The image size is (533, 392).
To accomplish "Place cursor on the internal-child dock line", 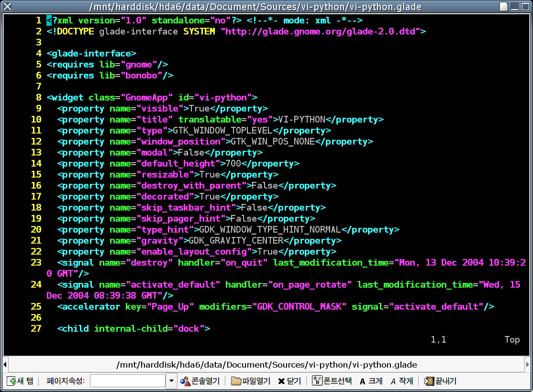I will pyautogui.click(x=133, y=328).
